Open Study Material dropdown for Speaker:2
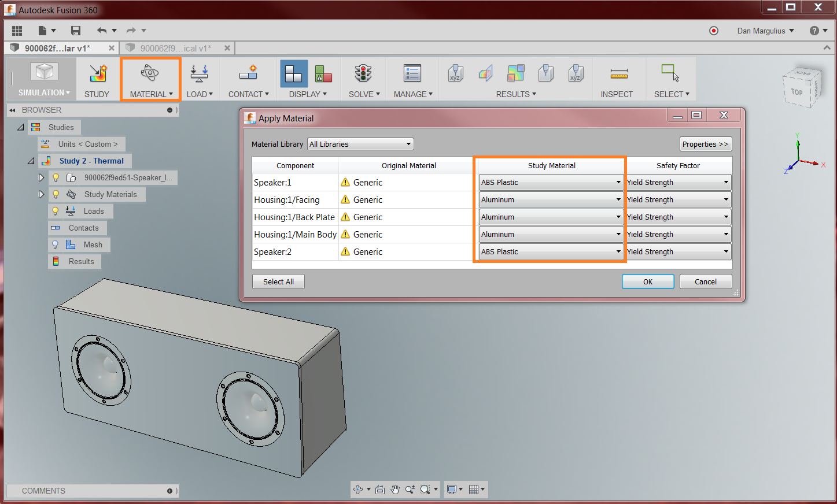837x504 pixels. click(x=551, y=251)
